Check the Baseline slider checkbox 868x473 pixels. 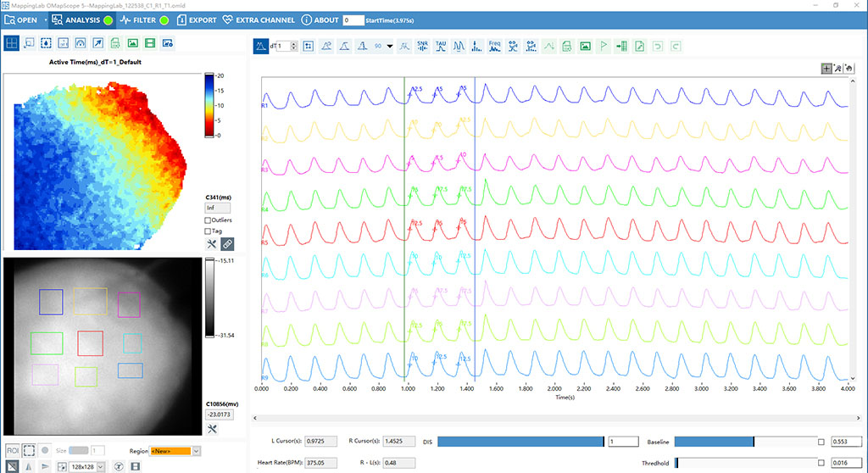(821, 442)
